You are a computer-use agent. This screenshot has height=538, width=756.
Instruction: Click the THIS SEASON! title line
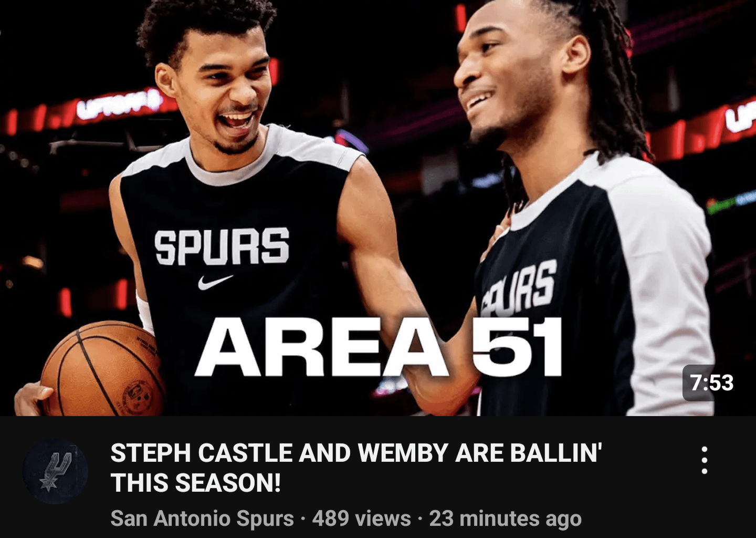pyautogui.click(x=195, y=483)
